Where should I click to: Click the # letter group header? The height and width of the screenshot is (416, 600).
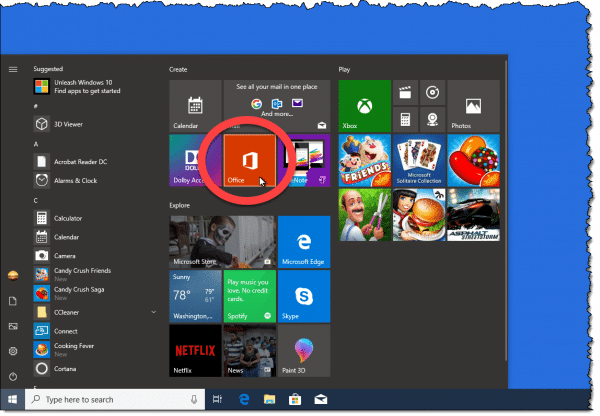click(36, 106)
